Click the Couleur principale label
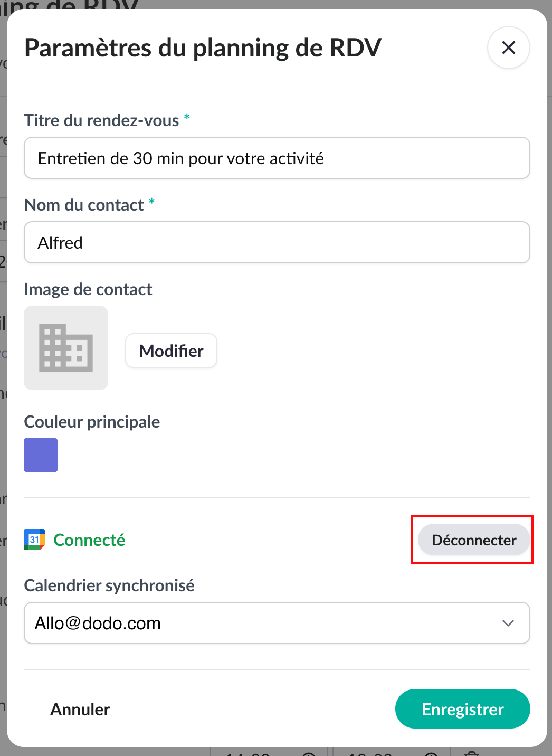 pos(92,422)
